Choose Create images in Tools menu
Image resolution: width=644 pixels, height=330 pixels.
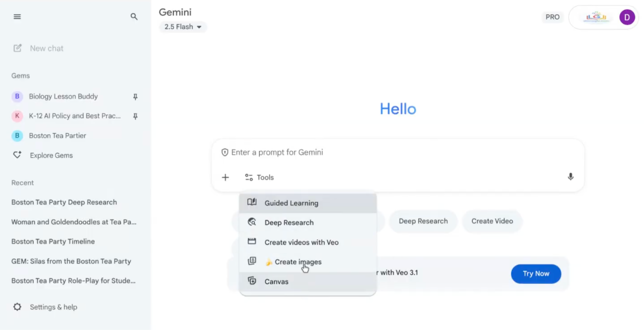click(x=298, y=262)
